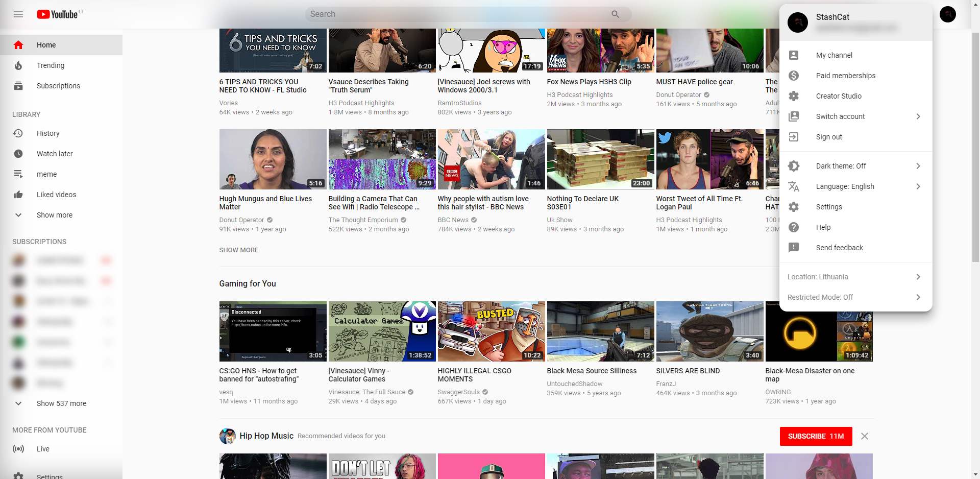Open HIGHLY ILLEGAL CSGO MOMENTS thumbnail
Viewport: 980px width, 479px height.
pyautogui.click(x=491, y=331)
